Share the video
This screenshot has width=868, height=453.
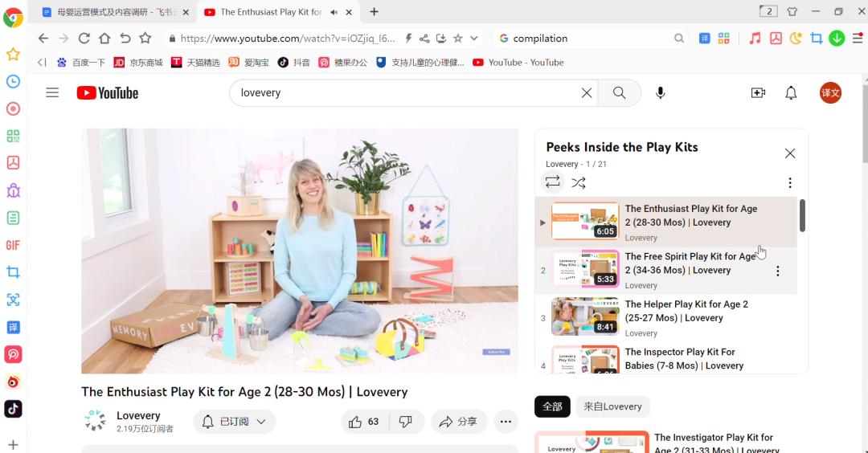(x=458, y=422)
